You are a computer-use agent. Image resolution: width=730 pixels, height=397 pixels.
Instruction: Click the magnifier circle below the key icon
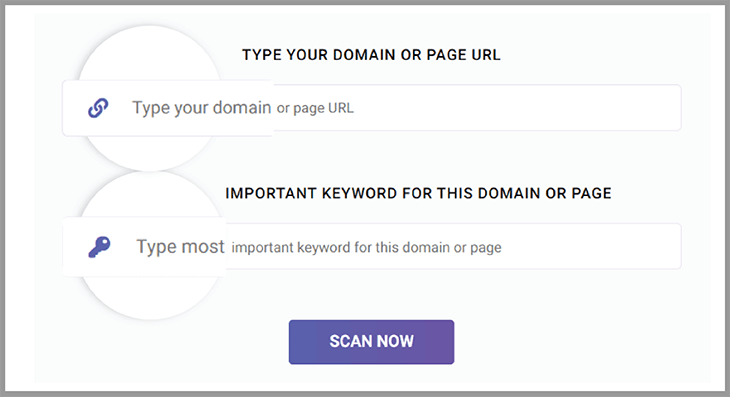150,298
